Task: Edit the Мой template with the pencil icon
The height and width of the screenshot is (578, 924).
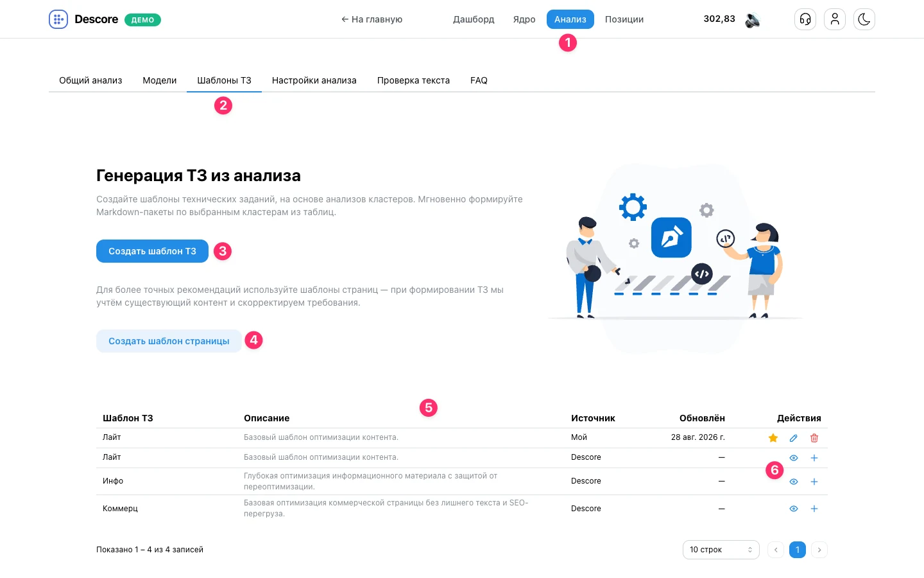Action: [x=794, y=438]
